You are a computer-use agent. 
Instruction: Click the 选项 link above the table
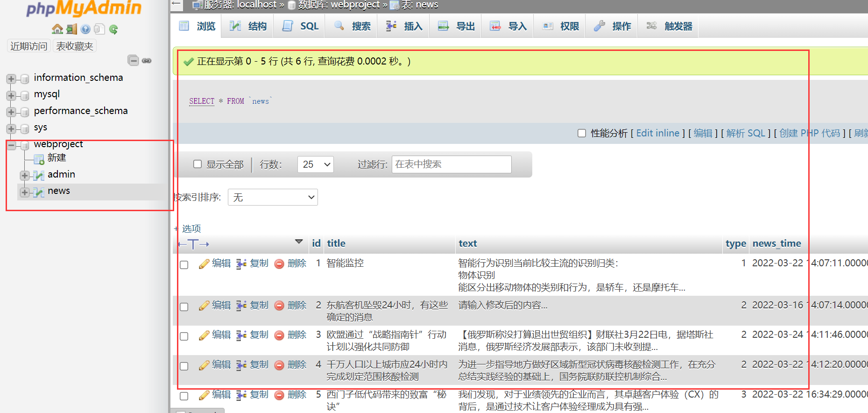pos(191,228)
